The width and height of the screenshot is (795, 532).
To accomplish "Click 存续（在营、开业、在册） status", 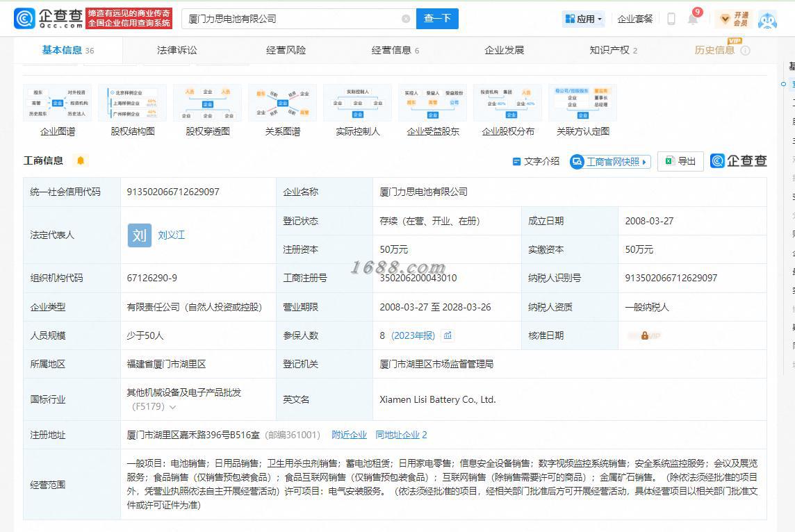I will pyautogui.click(x=429, y=221).
